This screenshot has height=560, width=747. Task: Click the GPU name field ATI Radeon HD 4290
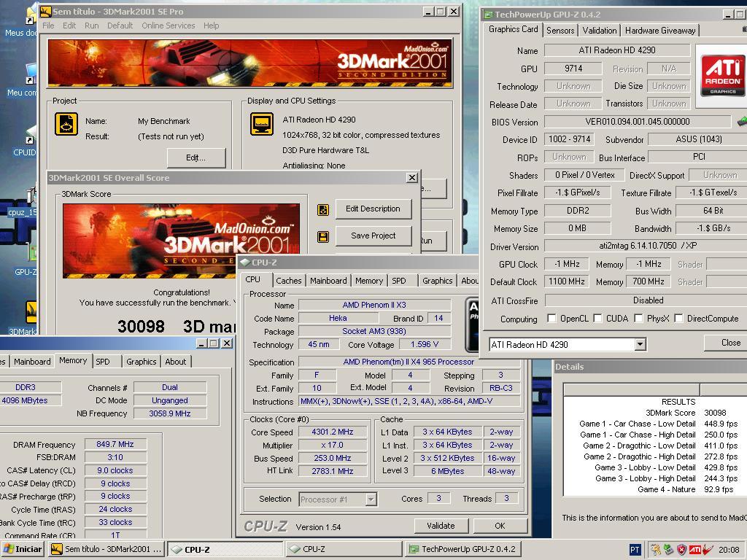[x=617, y=50]
